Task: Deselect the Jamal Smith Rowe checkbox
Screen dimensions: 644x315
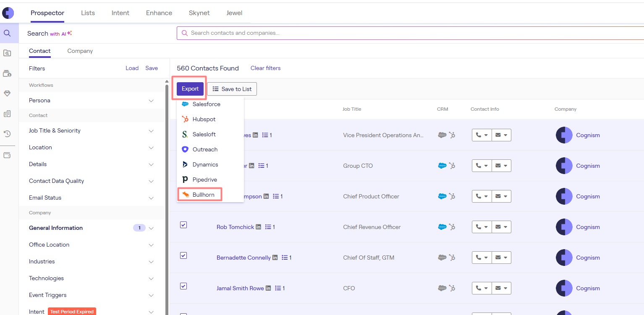Action: point(183,286)
